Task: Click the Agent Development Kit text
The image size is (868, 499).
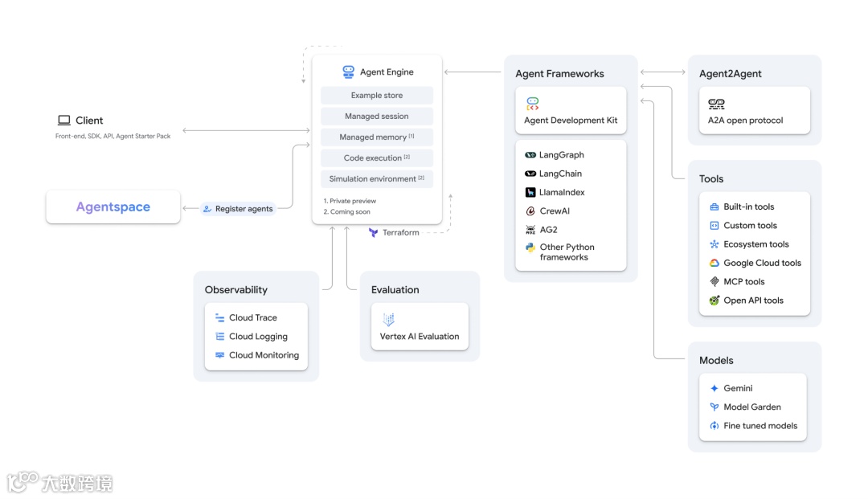Action: [x=571, y=120]
